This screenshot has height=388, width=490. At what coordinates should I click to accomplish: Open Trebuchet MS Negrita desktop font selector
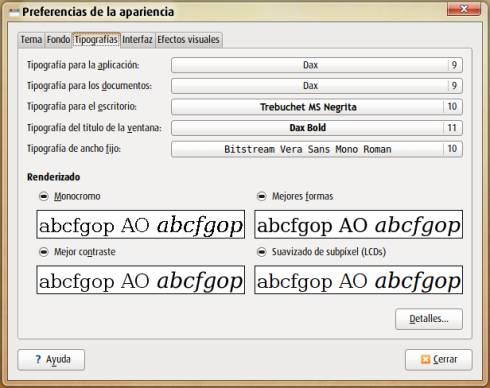click(x=317, y=107)
